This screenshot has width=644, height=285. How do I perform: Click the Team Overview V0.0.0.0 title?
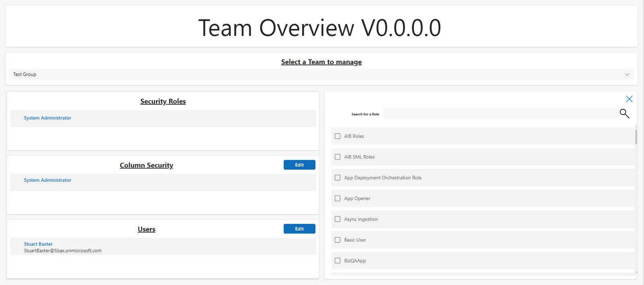tap(320, 28)
